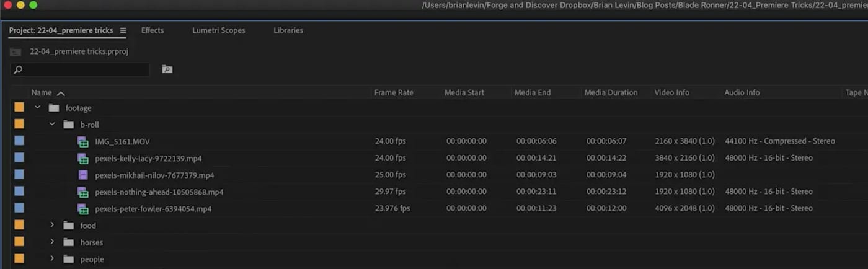Click the blue label swatch for pexels-nothing-ahead clip
This screenshot has width=868, height=269.
tap(19, 191)
